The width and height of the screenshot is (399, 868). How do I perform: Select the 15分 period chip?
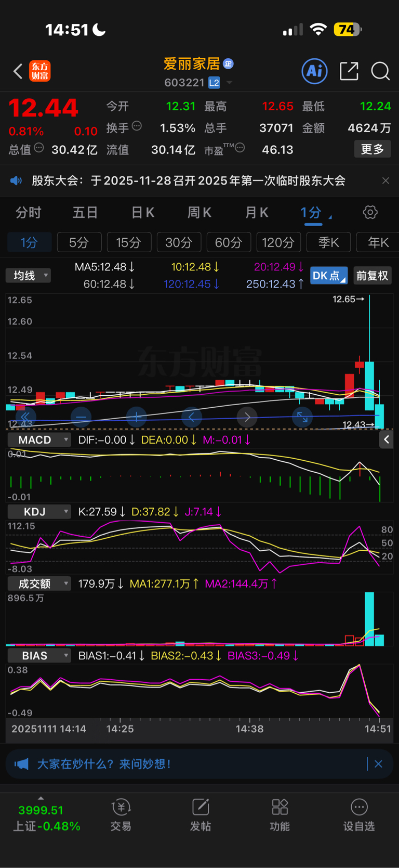[x=129, y=242]
